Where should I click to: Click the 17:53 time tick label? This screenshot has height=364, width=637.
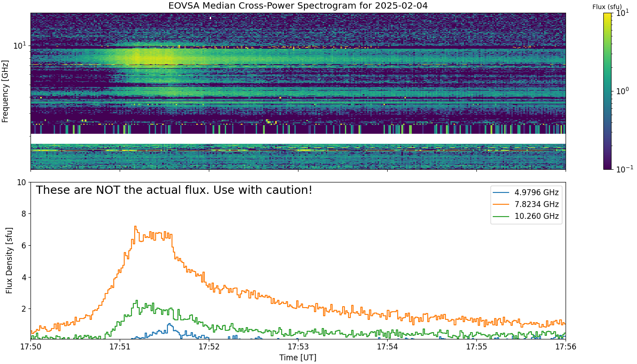298,347
